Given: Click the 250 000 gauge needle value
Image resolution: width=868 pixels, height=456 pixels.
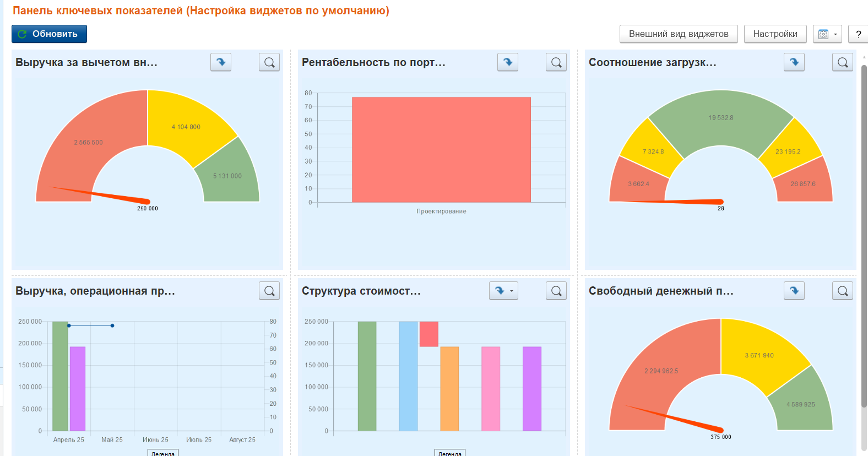Looking at the screenshot, I should (x=148, y=209).
